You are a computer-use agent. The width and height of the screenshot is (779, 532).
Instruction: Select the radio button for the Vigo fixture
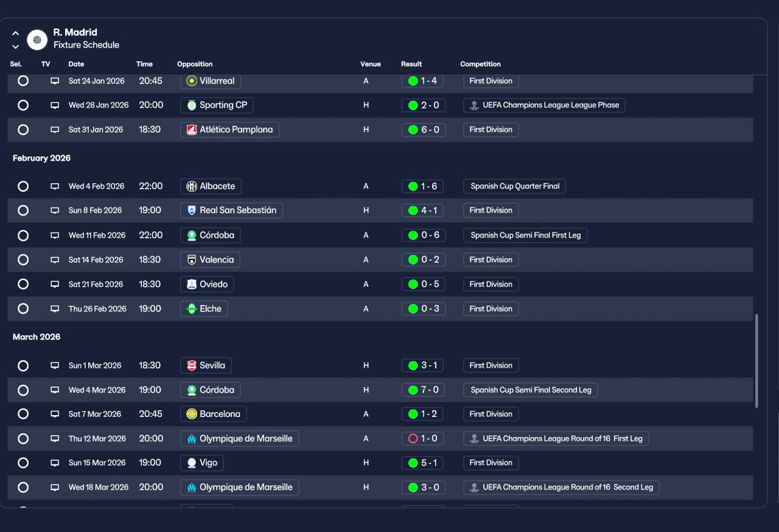click(23, 463)
